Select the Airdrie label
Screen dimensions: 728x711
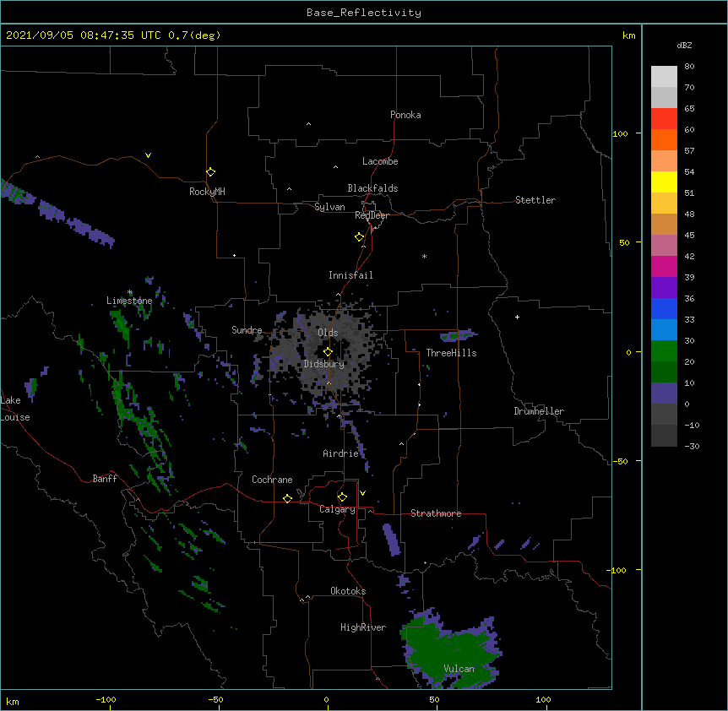pos(340,453)
